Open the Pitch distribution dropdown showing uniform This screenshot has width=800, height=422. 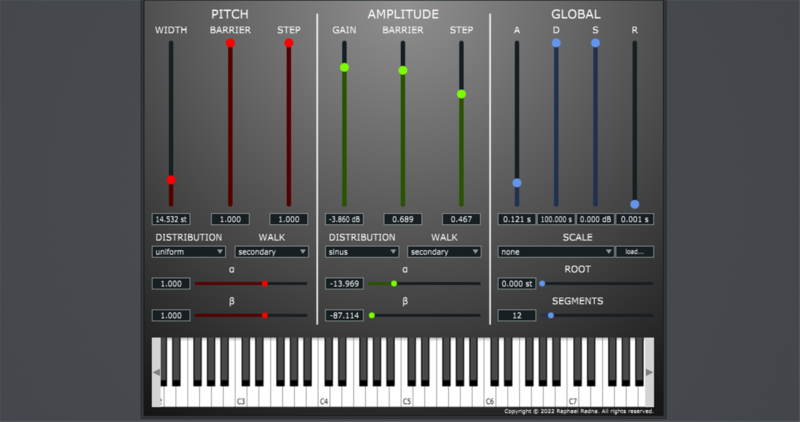(188, 252)
